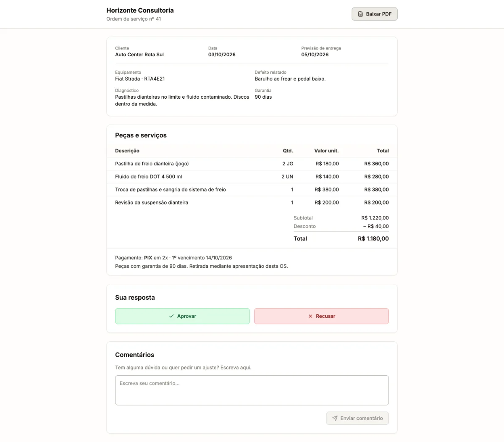Refuse the order with the Recusar button
The height and width of the screenshot is (442, 504).
[321, 316]
